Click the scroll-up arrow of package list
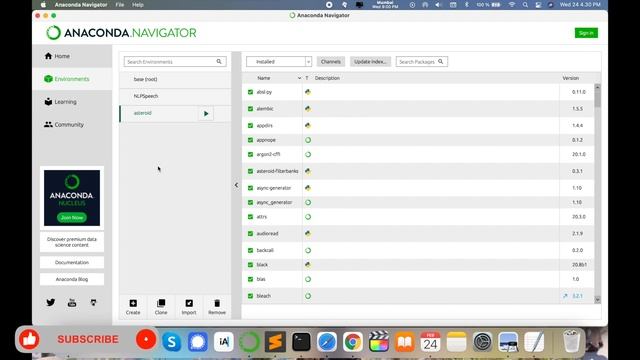The height and width of the screenshot is (360, 640). tap(598, 87)
